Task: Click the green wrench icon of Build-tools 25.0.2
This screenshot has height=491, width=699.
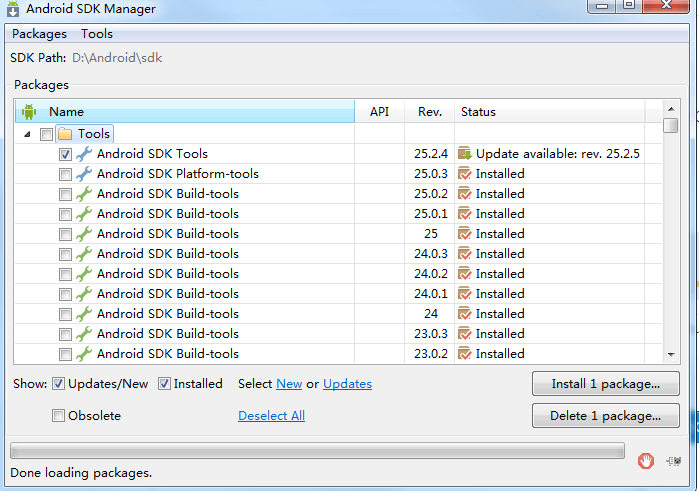Action: (84, 194)
